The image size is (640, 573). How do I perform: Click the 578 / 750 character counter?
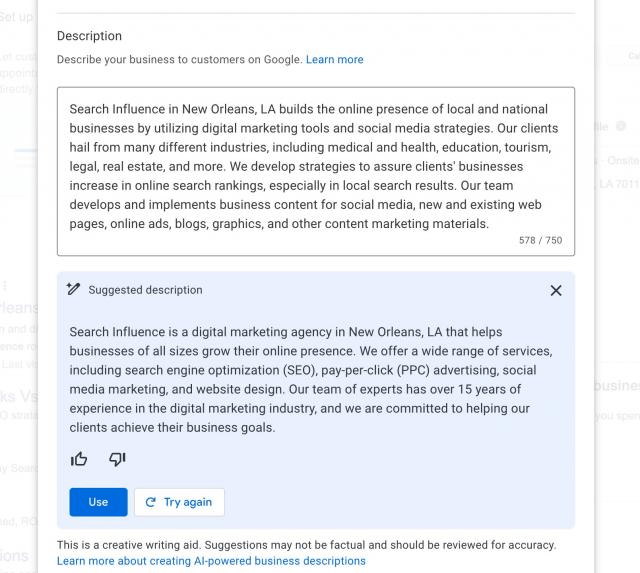(540, 241)
